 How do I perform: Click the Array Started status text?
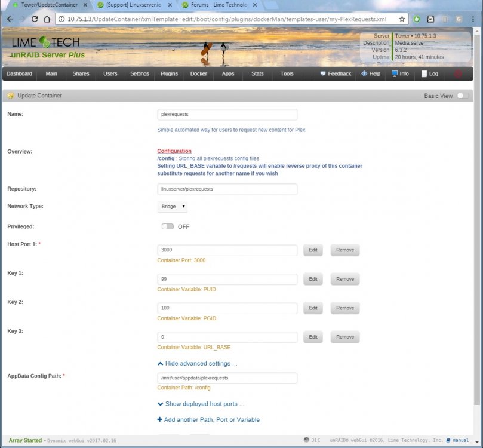click(25, 440)
